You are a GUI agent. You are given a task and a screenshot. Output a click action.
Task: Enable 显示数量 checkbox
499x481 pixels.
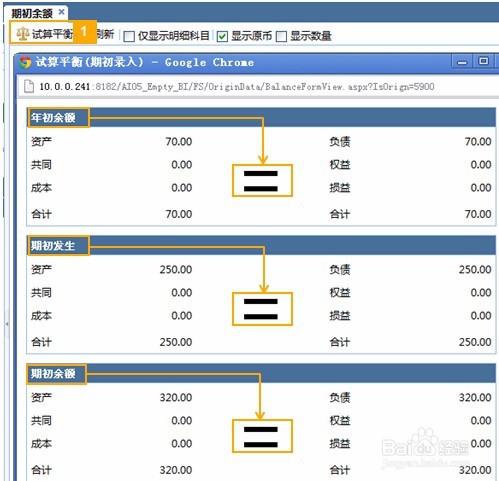pos(281,36)
